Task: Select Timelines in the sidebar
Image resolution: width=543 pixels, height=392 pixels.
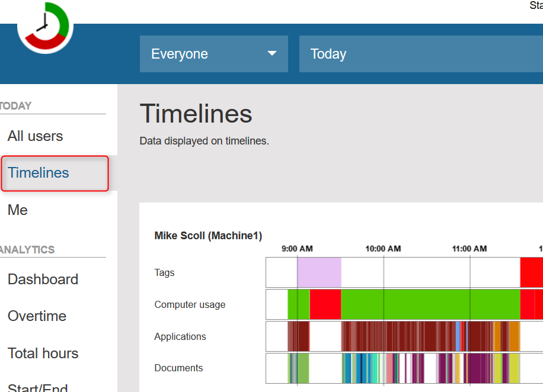Action: click(39, 173)
